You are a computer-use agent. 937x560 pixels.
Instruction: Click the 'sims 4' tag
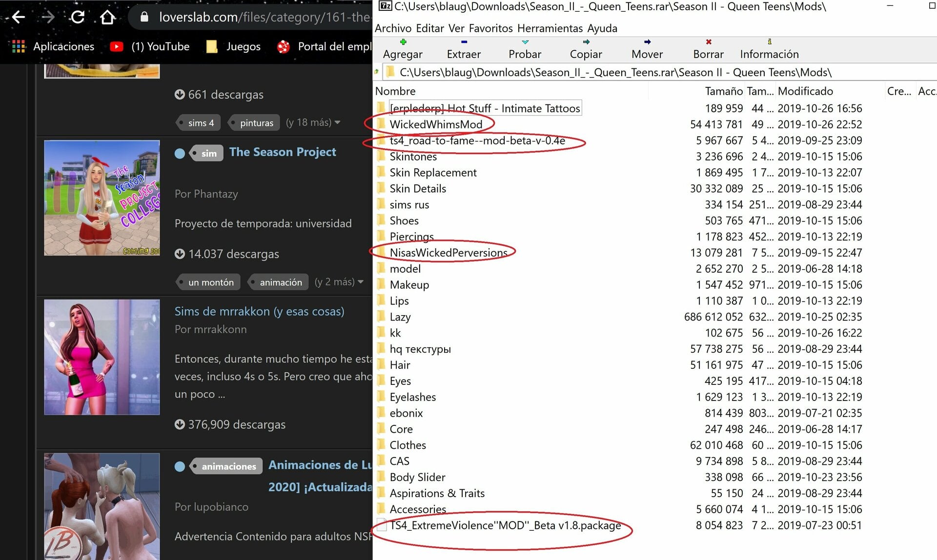[x=198, y=123]
